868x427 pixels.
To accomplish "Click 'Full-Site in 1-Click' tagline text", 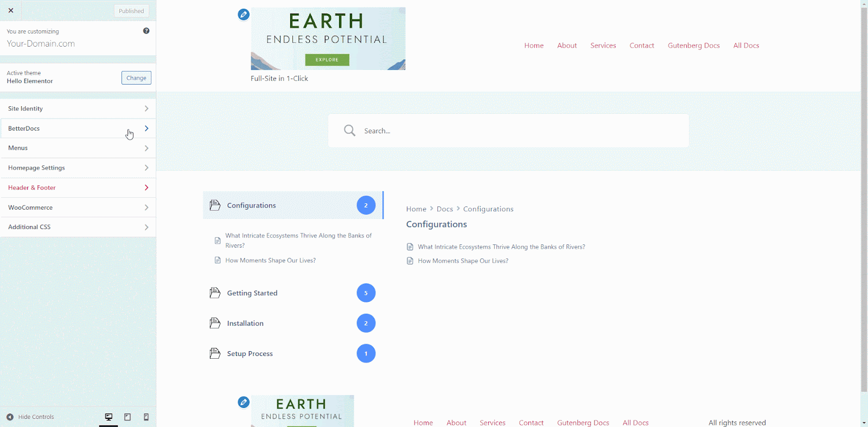I will pyautogui.click(x=279, y=79).
